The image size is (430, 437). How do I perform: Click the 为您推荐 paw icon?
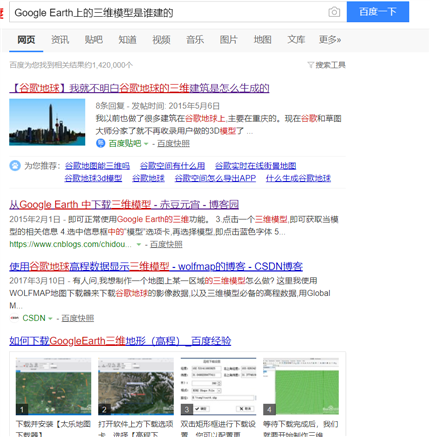[15, 165]
